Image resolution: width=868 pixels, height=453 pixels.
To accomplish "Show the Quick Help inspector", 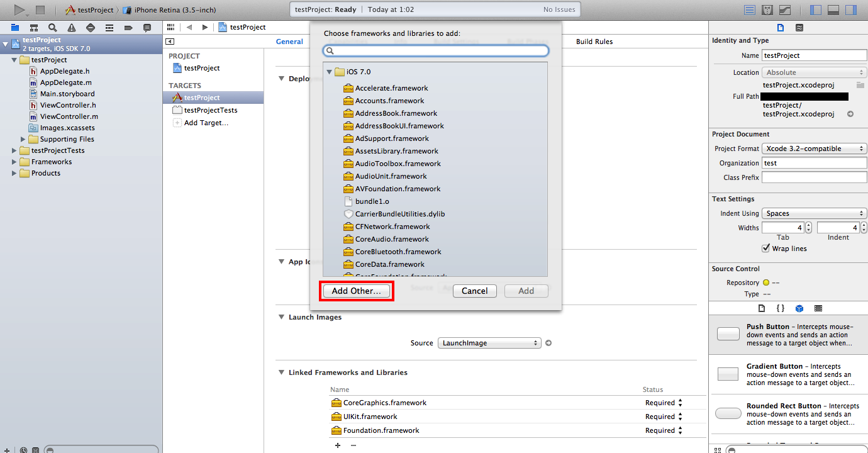I will [799, 28].
